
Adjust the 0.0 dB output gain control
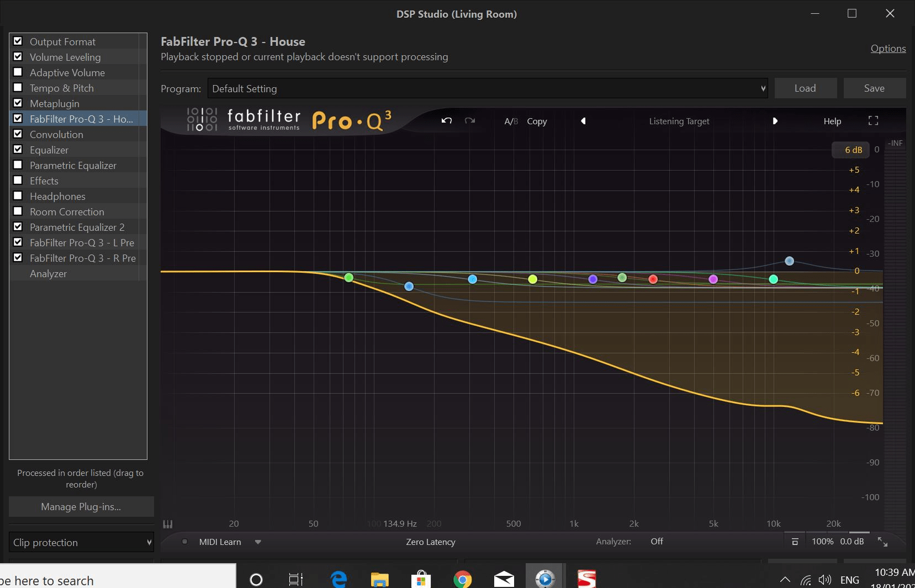tap(851, 542)
